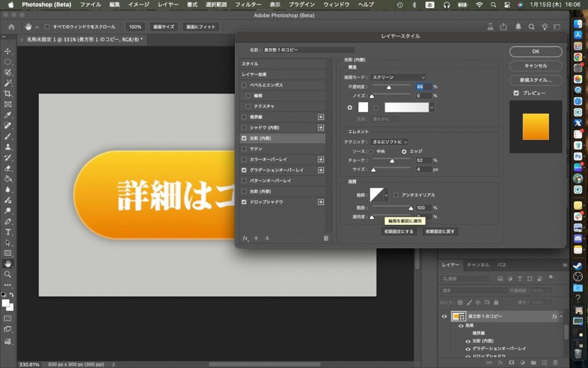The width and height of the screenshot is (588, 368).
Task: Select the Move tool in the toolbar
Action: coord(8,51)
